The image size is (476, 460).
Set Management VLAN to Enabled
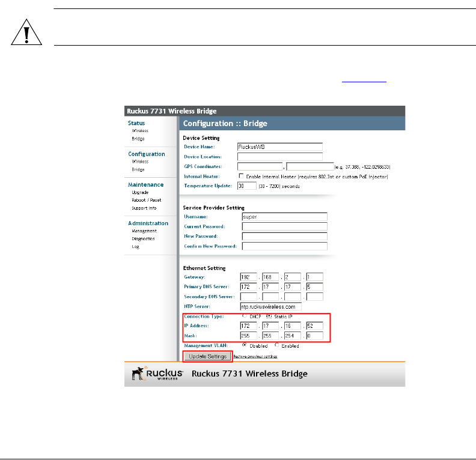[276, 345]
